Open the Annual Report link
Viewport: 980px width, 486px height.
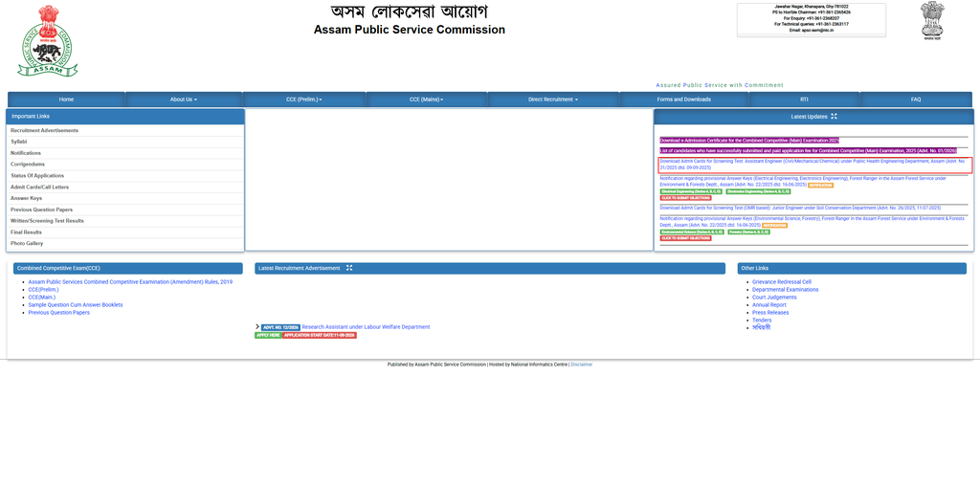click(769, 305)
